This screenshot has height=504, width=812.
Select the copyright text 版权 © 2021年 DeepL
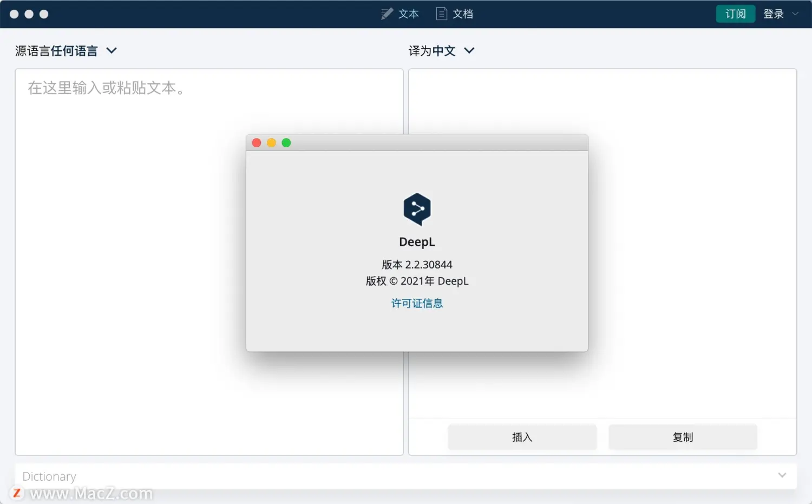[x=417, y=281]
